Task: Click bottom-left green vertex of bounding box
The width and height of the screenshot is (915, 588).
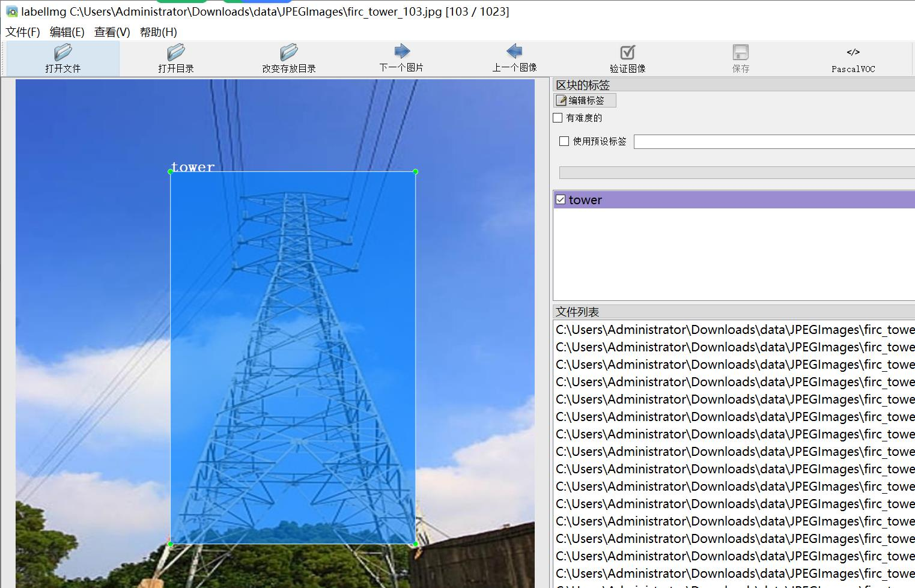Action: click(x=171, y=544)
